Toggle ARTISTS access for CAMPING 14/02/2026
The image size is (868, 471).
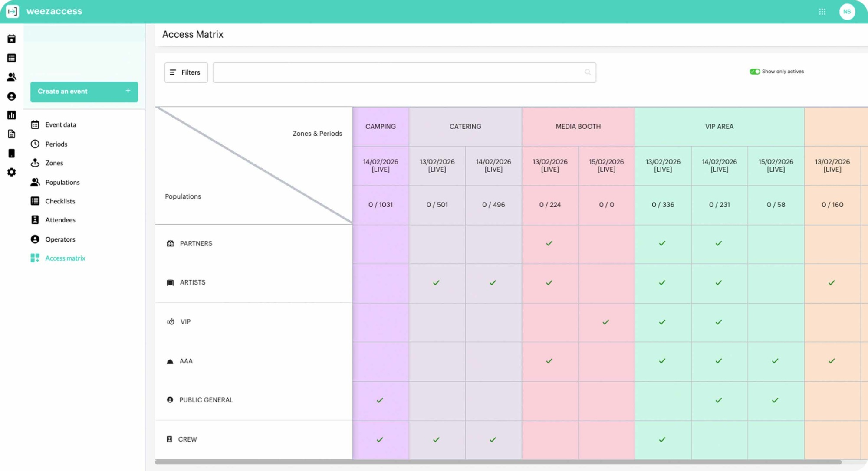click(381, 282)
